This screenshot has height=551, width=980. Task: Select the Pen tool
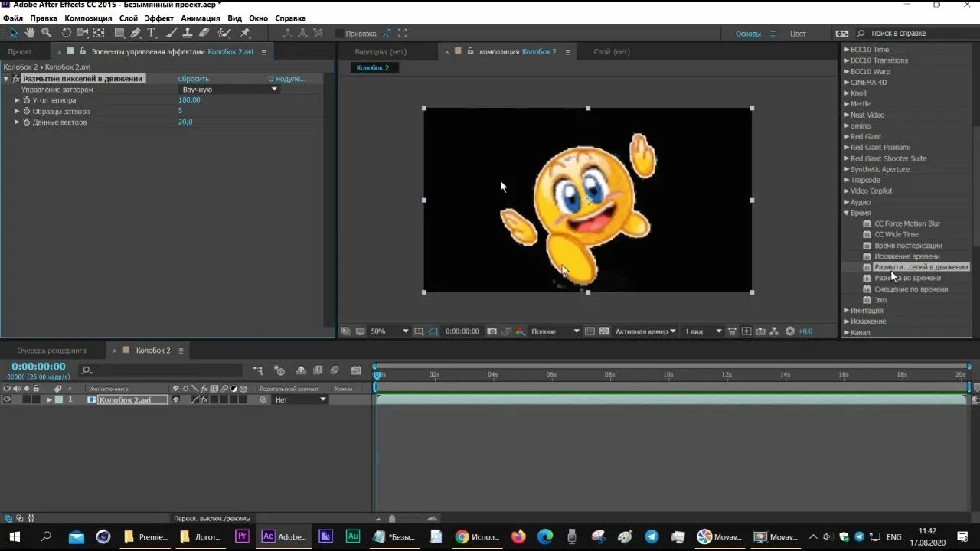pyautogui.click(x=136, y=33)
